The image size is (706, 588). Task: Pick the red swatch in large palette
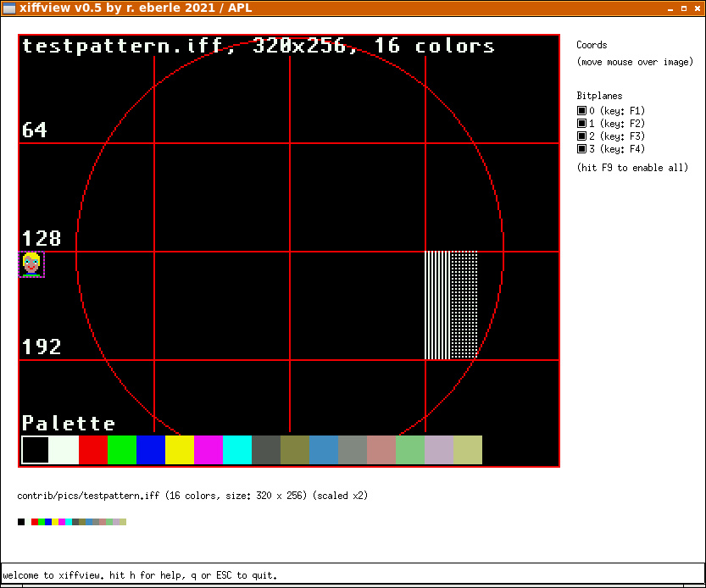(93, 449)
